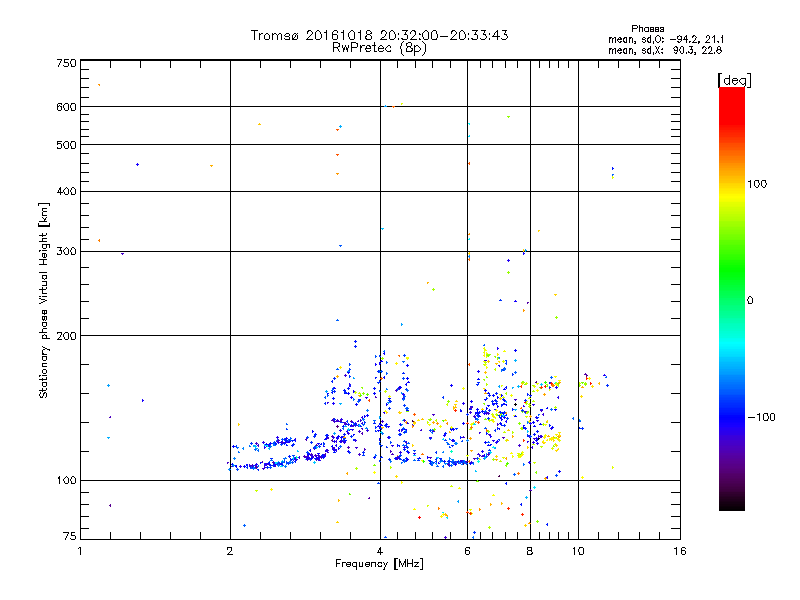Screen dimensions: 800x600
Task: Click the colorbar tick label '-100'
Action: (x=762, y=417)
